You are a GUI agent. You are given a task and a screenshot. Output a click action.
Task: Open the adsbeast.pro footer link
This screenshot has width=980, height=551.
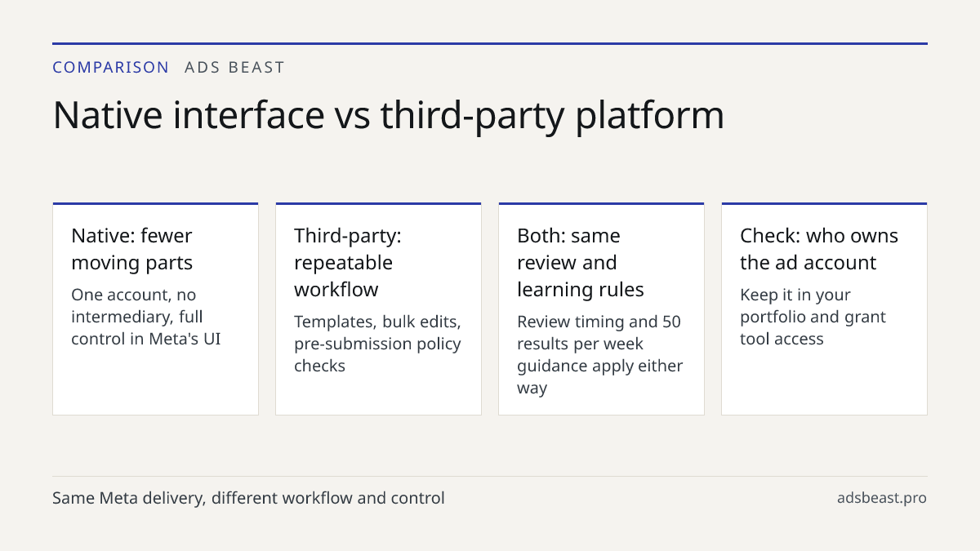coord(882,498)
